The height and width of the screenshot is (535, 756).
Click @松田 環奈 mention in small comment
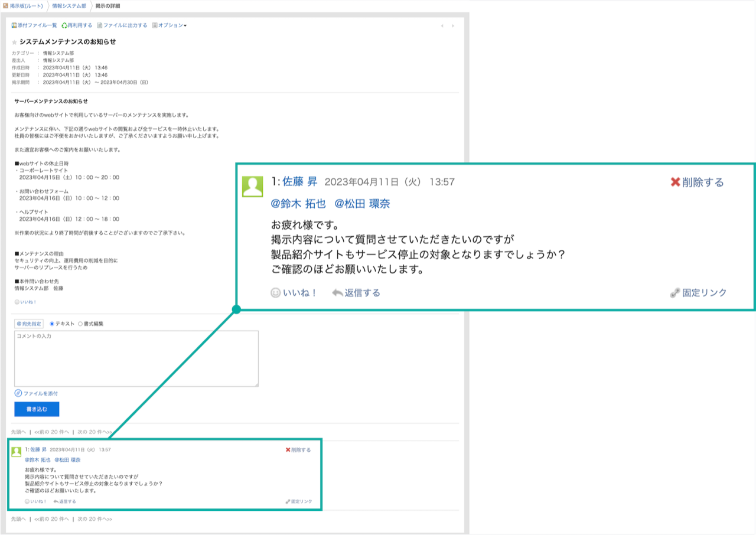coord(67,459)
